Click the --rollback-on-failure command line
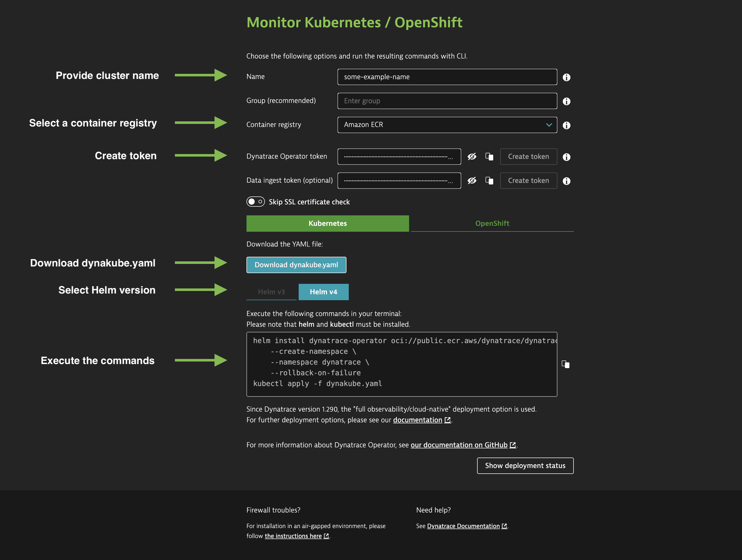Image resolution: width=742 pixels, height=560 pixels. [316, 373]
